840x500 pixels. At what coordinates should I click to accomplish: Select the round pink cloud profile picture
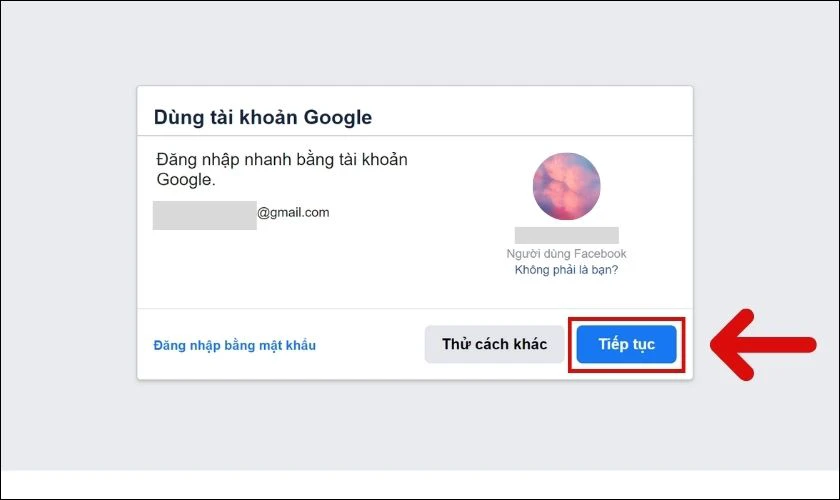tap(566, 186)
